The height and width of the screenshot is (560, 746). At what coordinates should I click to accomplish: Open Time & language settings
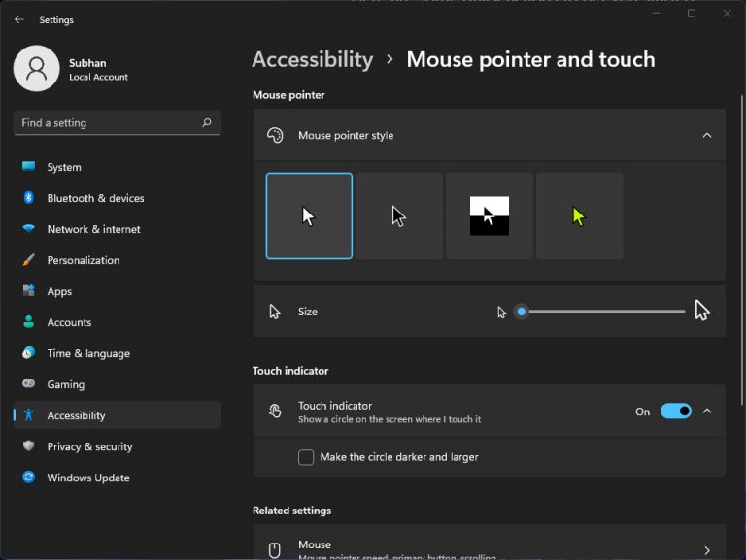pos(117,353)
